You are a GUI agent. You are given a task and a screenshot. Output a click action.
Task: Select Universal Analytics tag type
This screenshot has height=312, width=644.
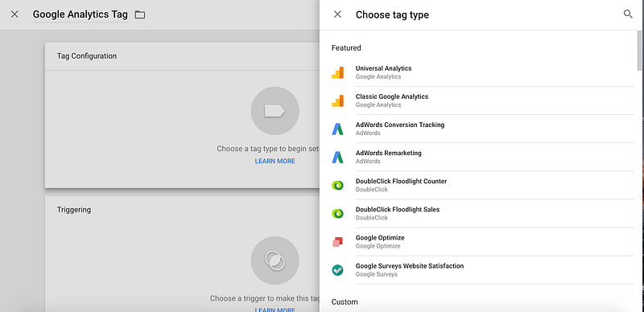coord(482,72)
